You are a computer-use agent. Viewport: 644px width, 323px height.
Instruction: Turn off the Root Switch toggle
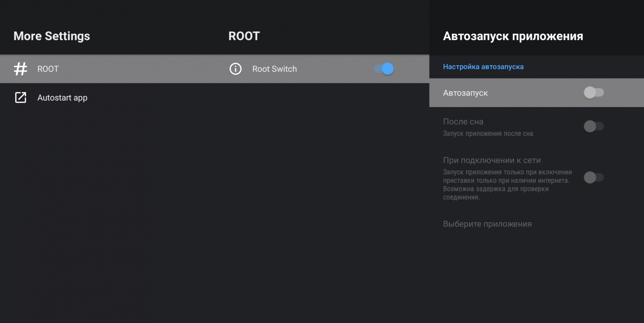tap(384, 69)
